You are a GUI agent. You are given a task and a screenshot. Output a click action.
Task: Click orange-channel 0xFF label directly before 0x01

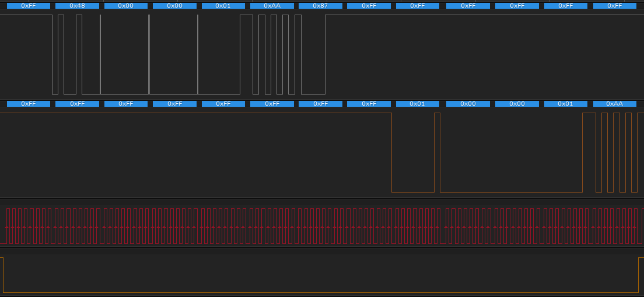click(369, 103)
